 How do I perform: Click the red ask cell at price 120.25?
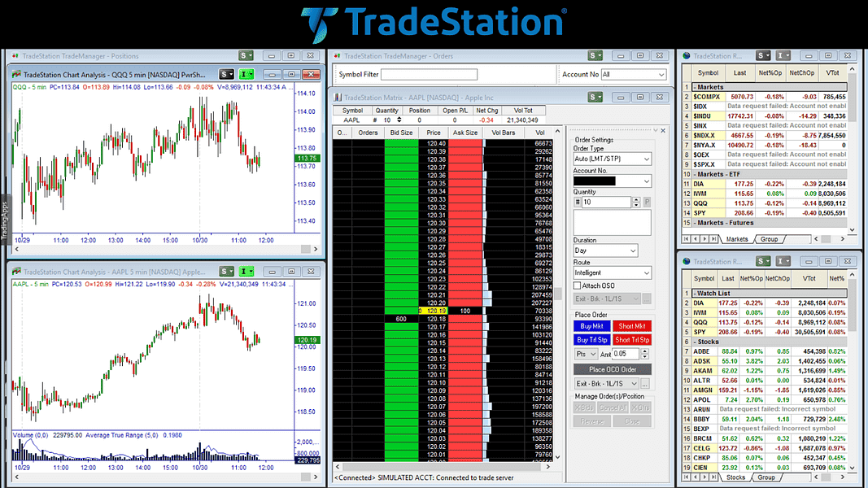coord(465,263)
